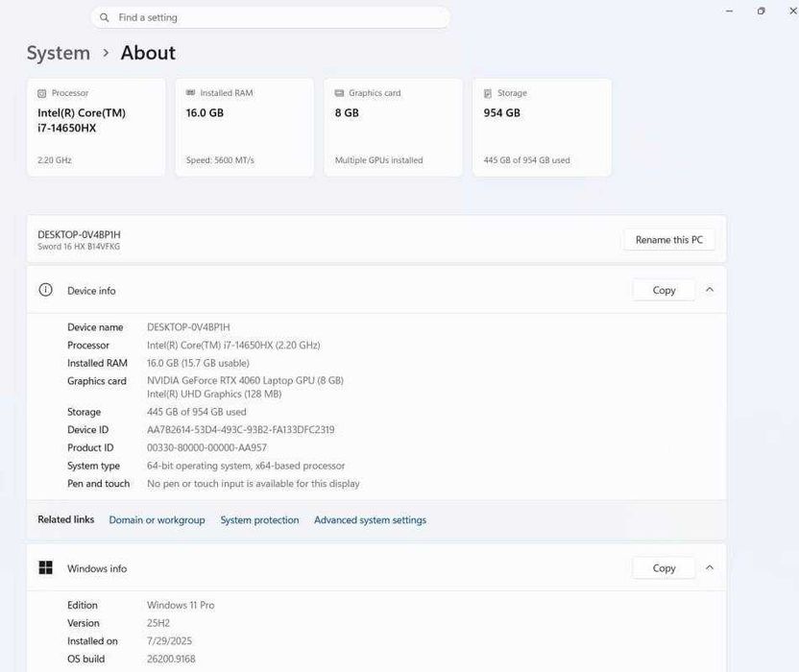Click the Windows logo beside Windows info
Viewport: 799px width, 672px height.
pos(46,567)
